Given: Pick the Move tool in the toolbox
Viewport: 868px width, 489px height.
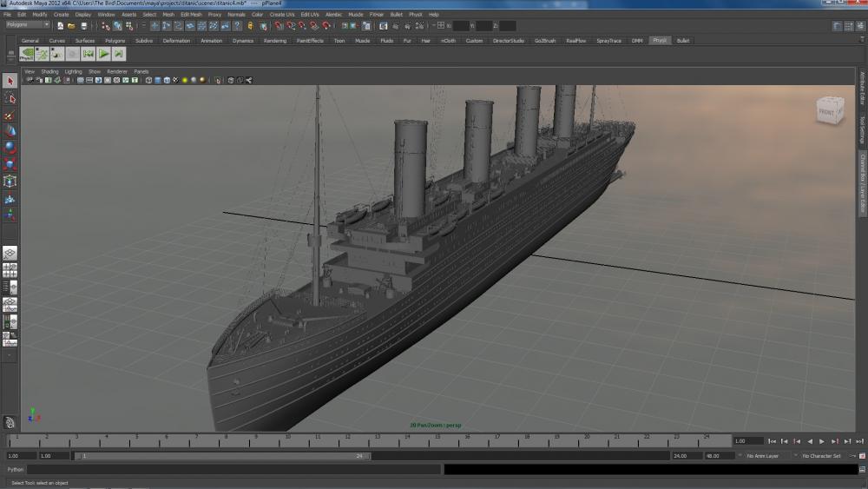Looking at the screenshot, I should 10,131.
